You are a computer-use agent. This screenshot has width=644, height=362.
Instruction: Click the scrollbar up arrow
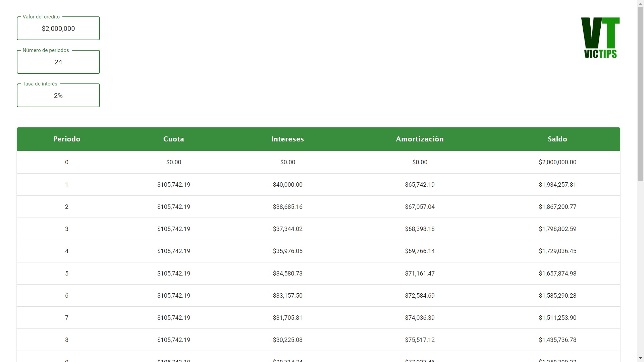(x=640, y=3)
